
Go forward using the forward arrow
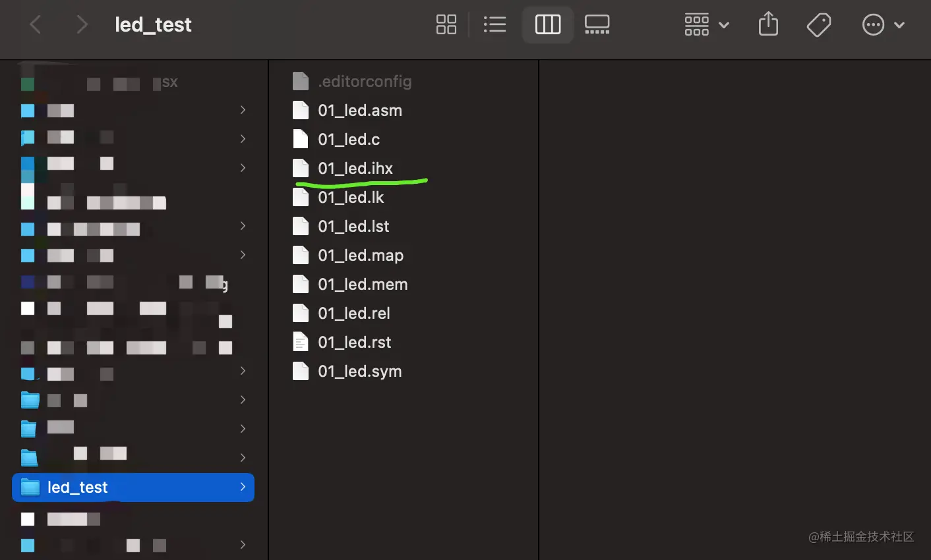82,25
